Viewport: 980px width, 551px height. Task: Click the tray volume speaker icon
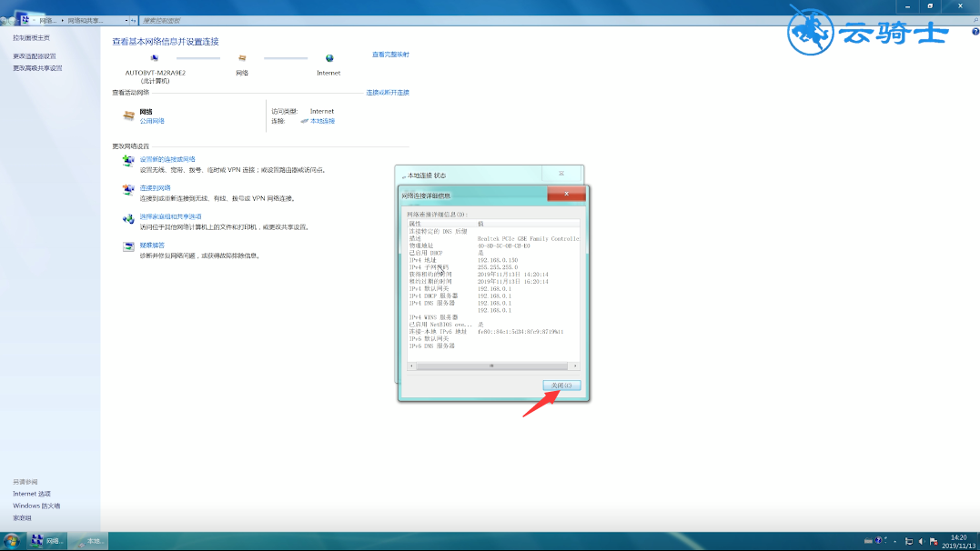921,542
